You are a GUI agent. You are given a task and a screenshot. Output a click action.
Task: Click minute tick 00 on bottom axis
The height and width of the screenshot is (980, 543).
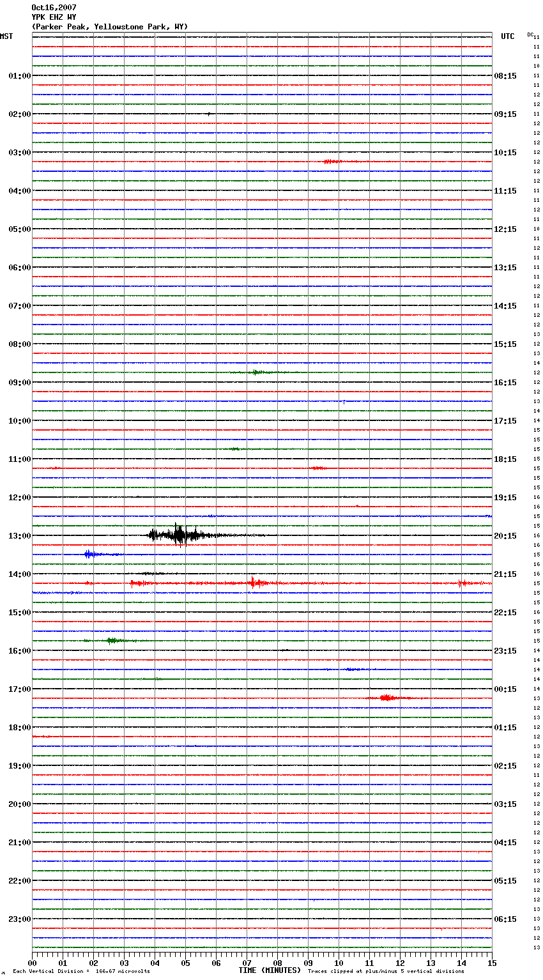[33, 963]
